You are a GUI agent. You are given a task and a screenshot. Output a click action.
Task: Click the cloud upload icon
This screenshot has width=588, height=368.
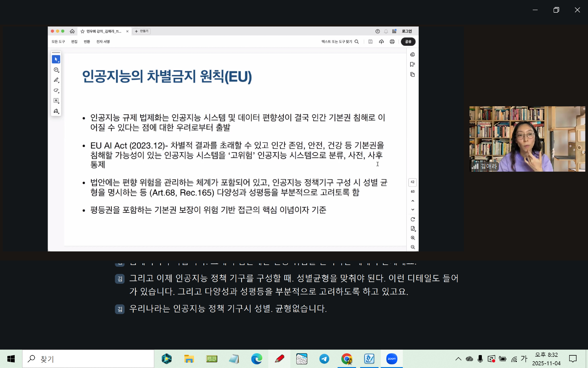(x=381, y=42)
